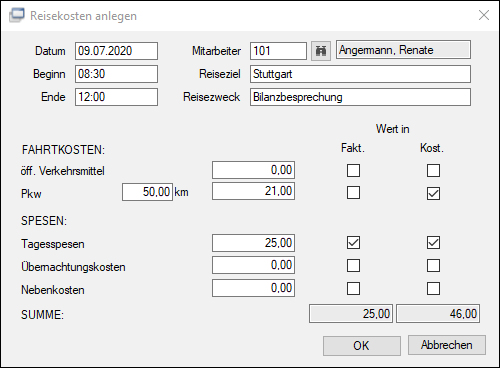Click the Pkw kilometers field 50,00

(x=147, y=192)
